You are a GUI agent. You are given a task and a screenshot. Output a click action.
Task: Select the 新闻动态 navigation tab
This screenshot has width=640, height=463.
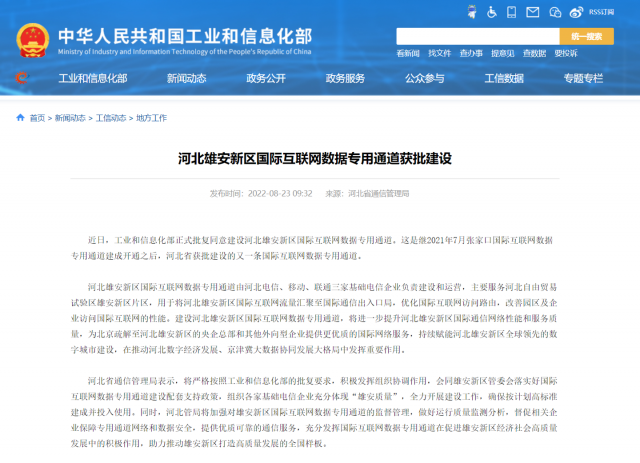[186, 77]
